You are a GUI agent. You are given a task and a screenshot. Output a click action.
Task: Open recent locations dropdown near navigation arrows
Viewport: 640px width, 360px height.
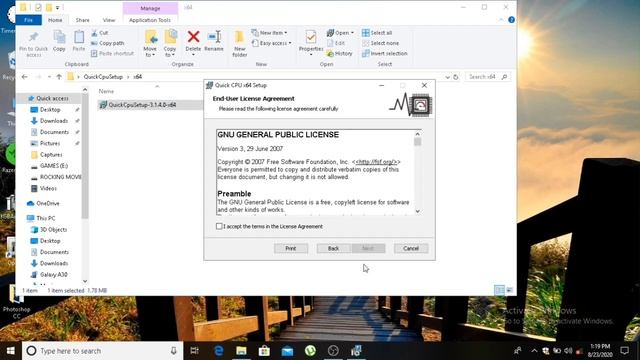click(49, 77)
